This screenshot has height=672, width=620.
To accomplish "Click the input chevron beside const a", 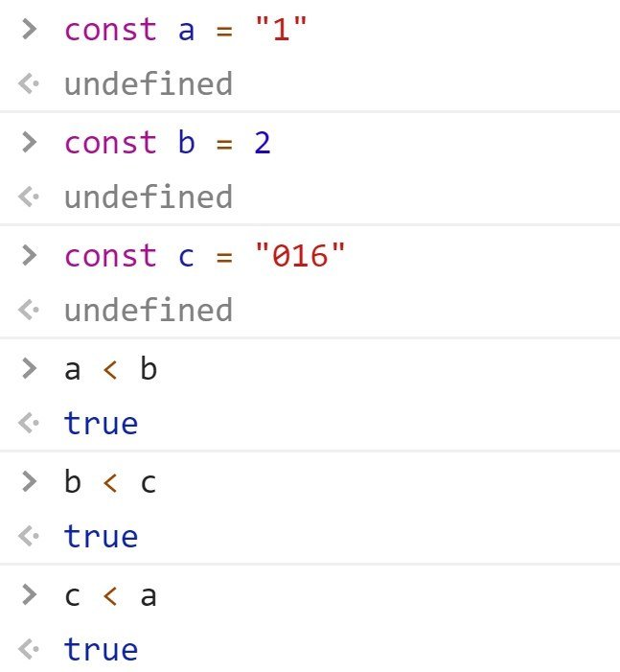I will [29, 29].
